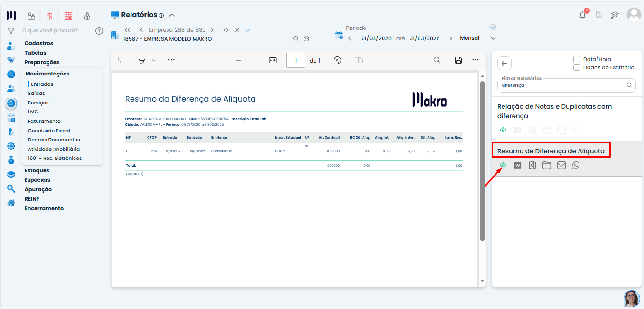Toggle the checkbox above the Período field
The image size is (644, 309).
pyautogui.click(x=493, y=27)
